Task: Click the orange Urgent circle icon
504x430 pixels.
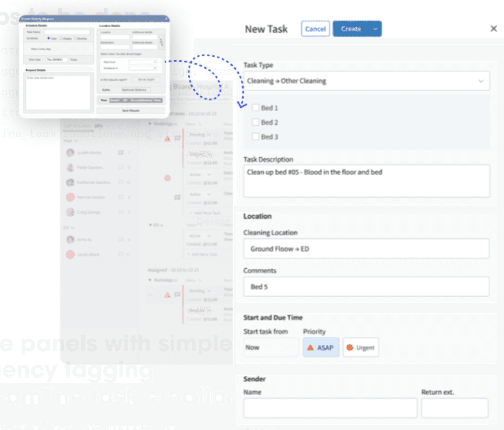Action: [x=349, y=348]
